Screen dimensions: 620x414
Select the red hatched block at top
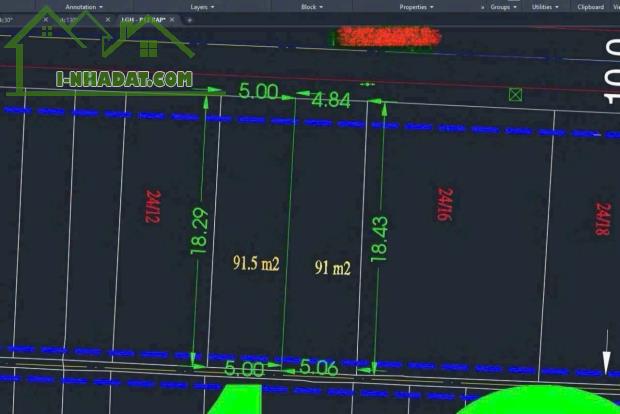[x=389, y=37]
